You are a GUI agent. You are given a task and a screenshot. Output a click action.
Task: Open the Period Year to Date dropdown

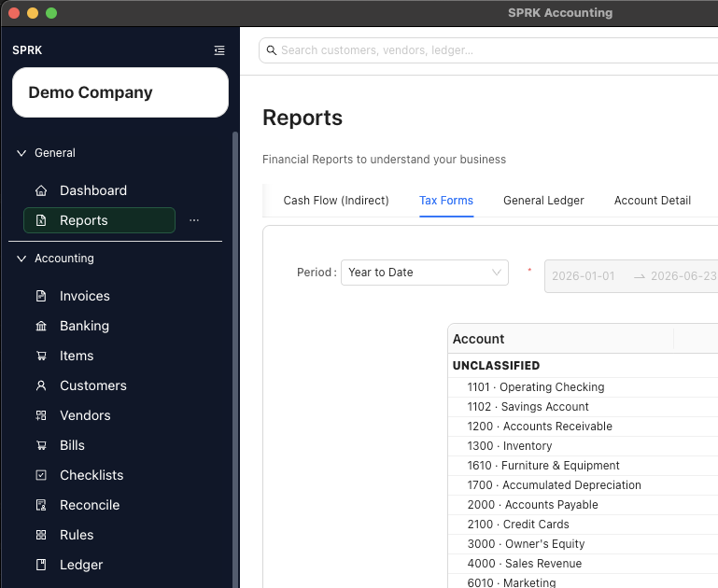click(425, 273)
